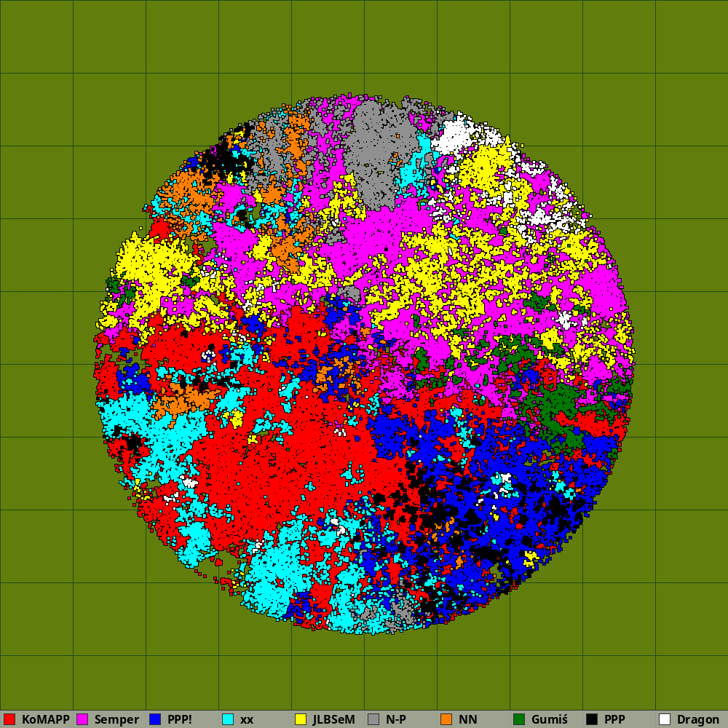728x728 pixels.
Task: Click the Semper legend label
Action: tap(116, 720)
